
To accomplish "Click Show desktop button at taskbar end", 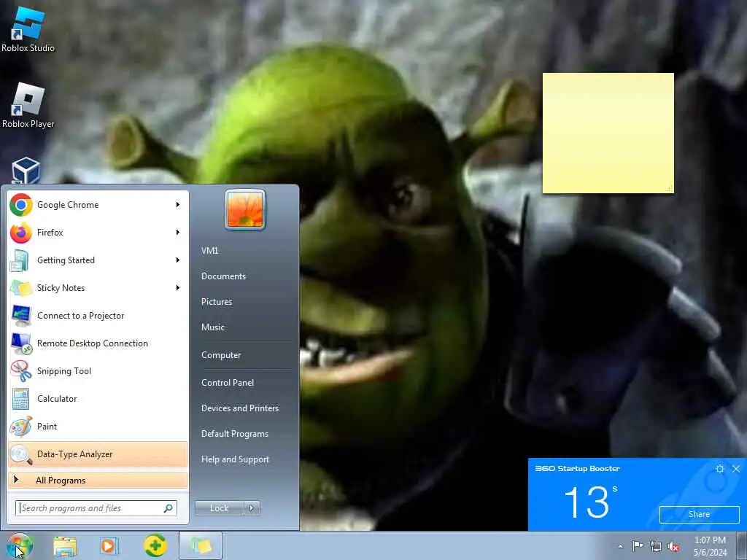I will pos(742,546).
